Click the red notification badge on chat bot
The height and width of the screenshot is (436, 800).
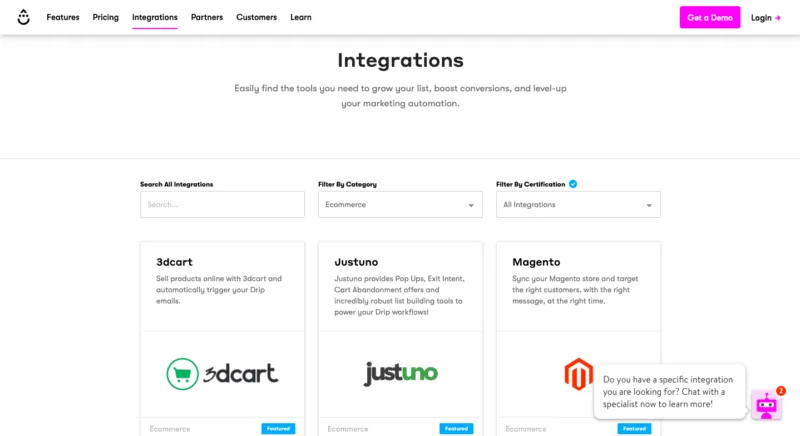point(781,391)
